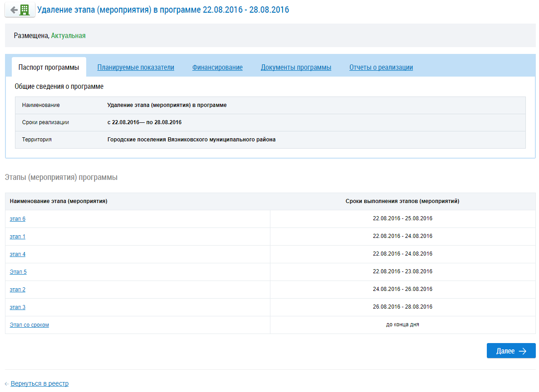
Task: Switch to the Паспорт программы tab
Action: tap(49, 68)
